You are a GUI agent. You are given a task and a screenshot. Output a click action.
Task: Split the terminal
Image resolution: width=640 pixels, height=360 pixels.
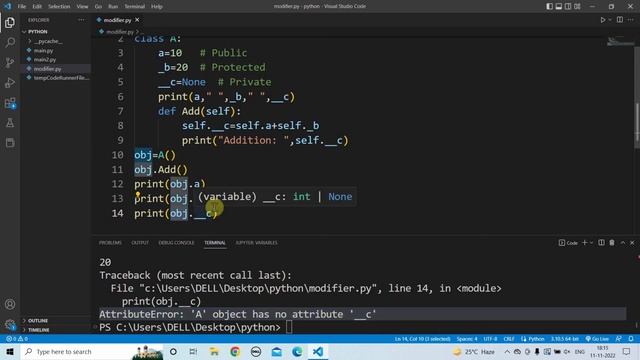(x=601, y=242)
